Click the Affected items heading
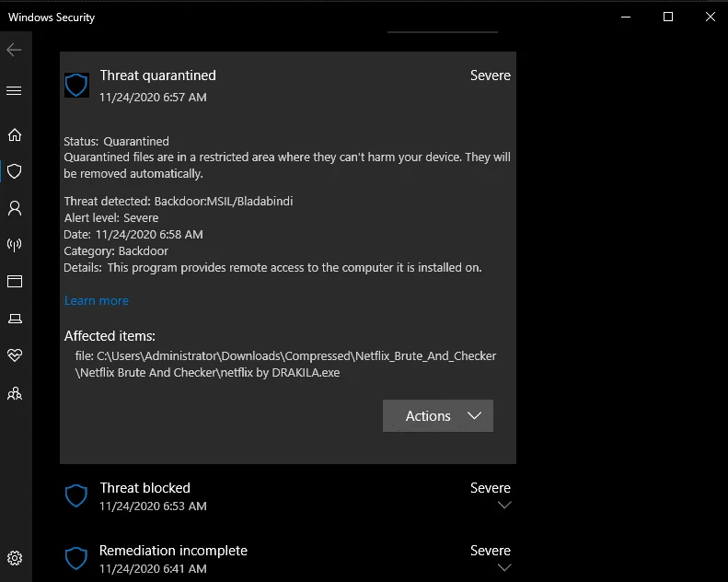This screenshot has width=728, height=582. [110, 336]
